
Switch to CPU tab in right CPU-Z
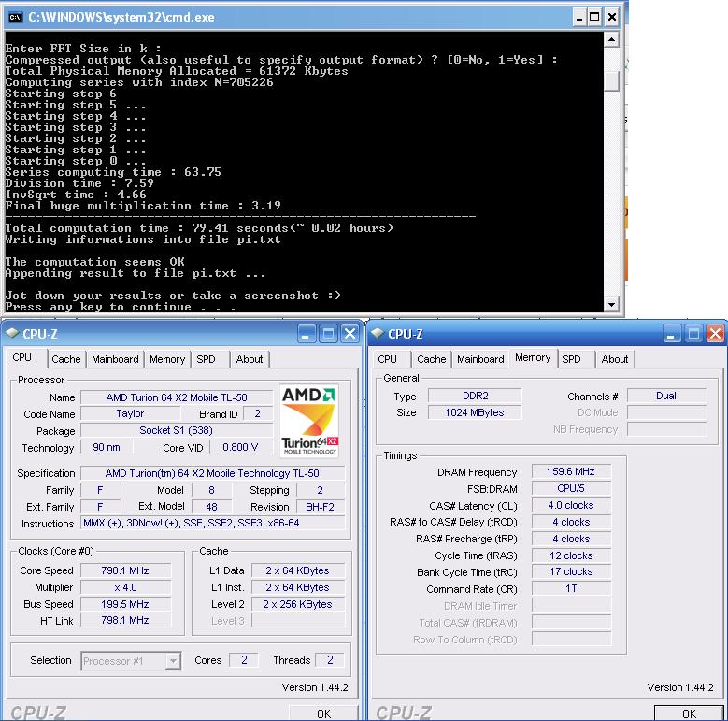click(387, 359)
